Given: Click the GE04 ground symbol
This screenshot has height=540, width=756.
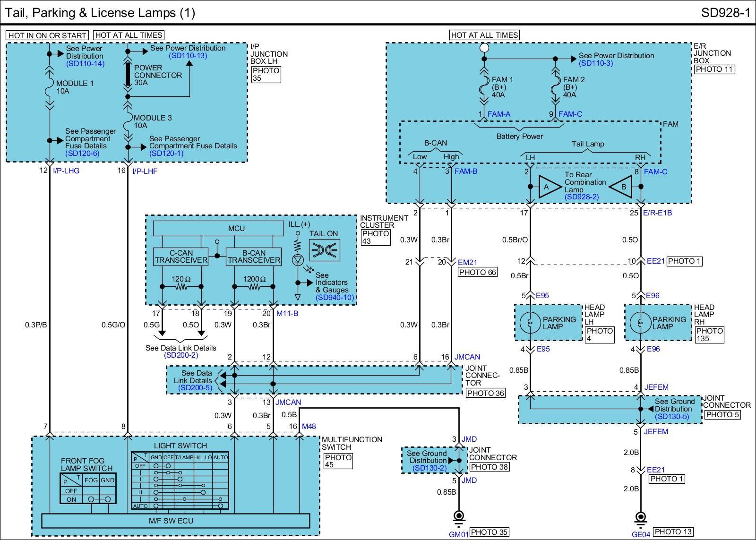Looking at the screenshot, I should (x=641, y=517).
